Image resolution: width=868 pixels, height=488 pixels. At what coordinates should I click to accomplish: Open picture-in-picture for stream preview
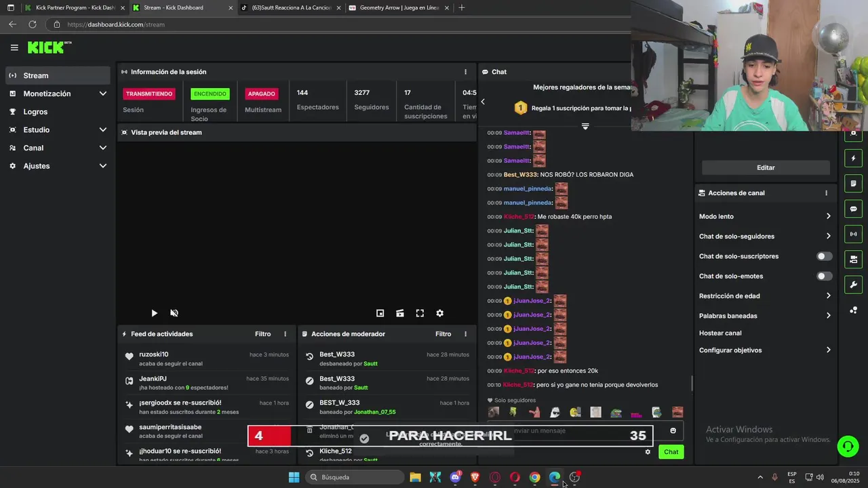pyautogui.click(x=380, y=313)
